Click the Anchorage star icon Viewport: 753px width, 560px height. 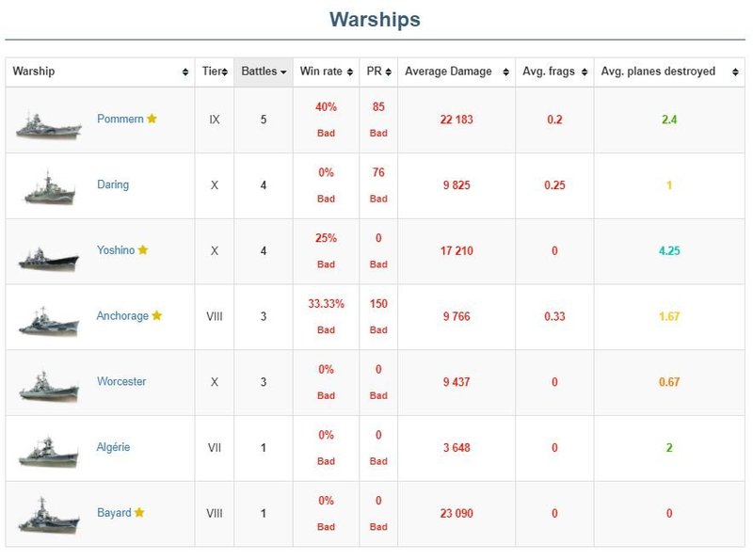[x=157, y=316]
